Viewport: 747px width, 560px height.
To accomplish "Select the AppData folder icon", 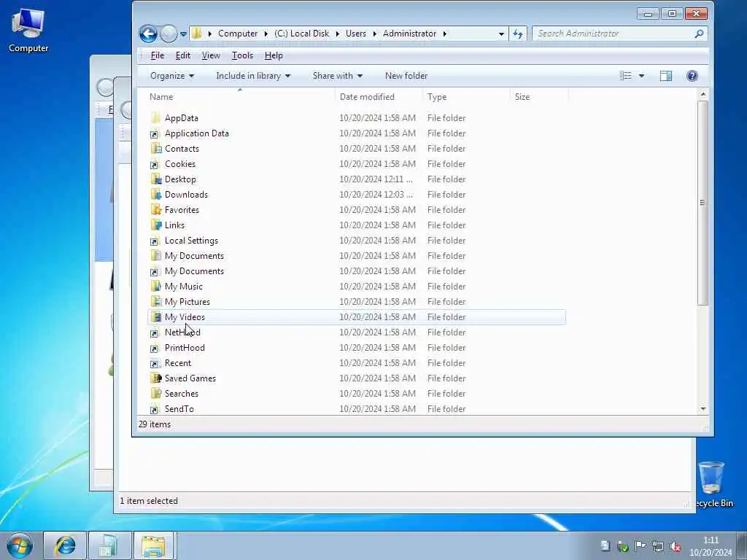I will (155, 117).
